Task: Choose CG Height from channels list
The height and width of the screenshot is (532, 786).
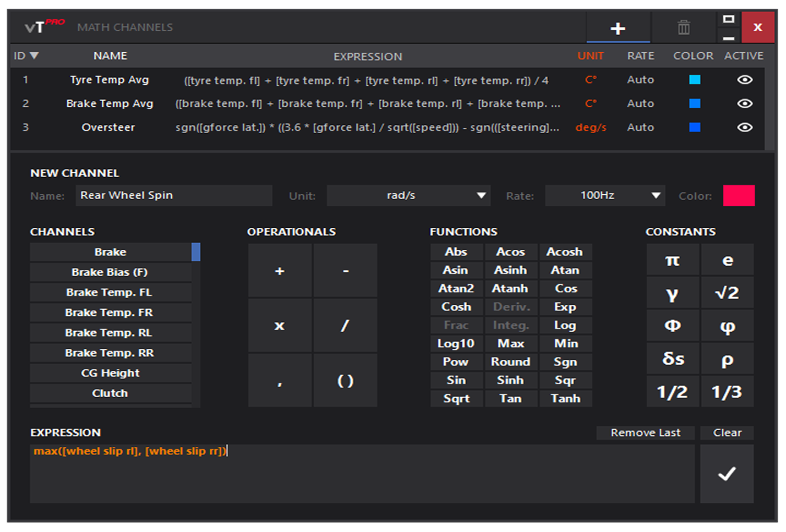Action: (110, 373)
